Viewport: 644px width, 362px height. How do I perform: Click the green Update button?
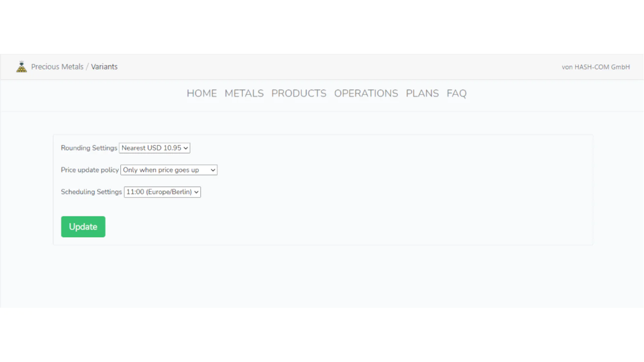[x=83, y=227]
